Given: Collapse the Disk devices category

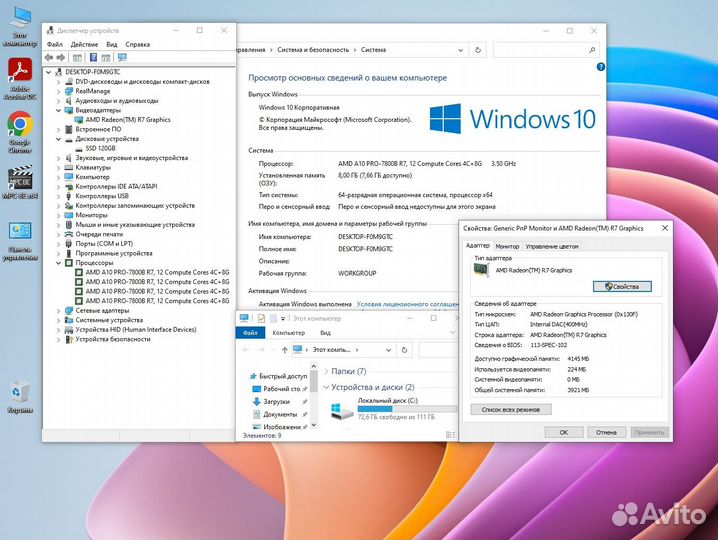Looking at the screenshot, I should pos(58,139).
